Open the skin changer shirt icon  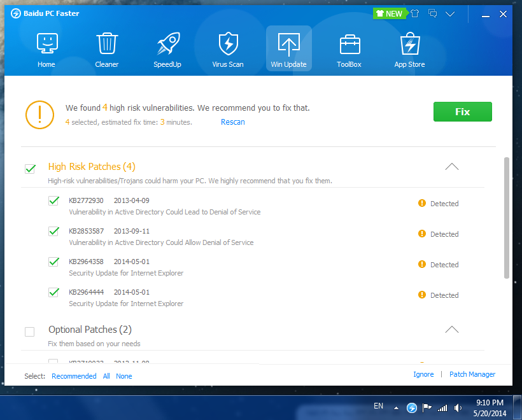(415, 13)
